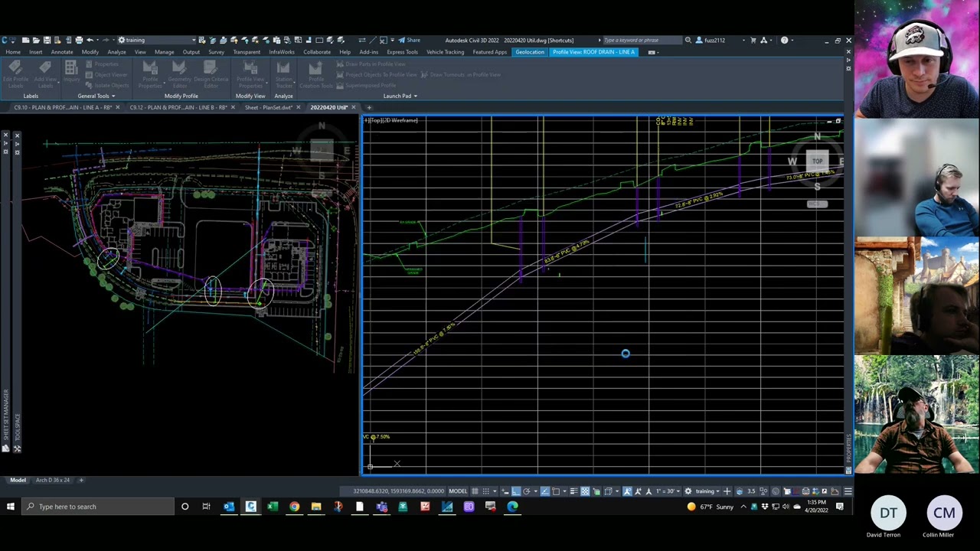Open status bar training workspace dropdown

click(x=707, y=491)
